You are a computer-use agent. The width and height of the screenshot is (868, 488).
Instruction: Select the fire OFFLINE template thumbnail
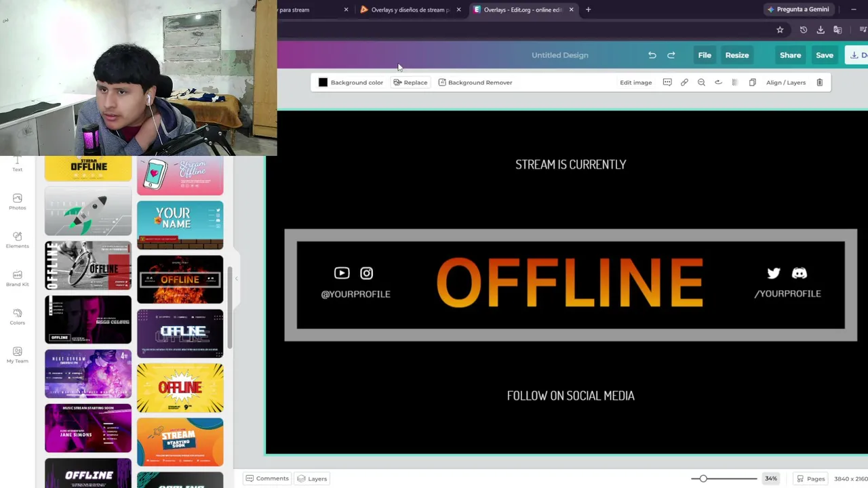(x=180, y=279)
